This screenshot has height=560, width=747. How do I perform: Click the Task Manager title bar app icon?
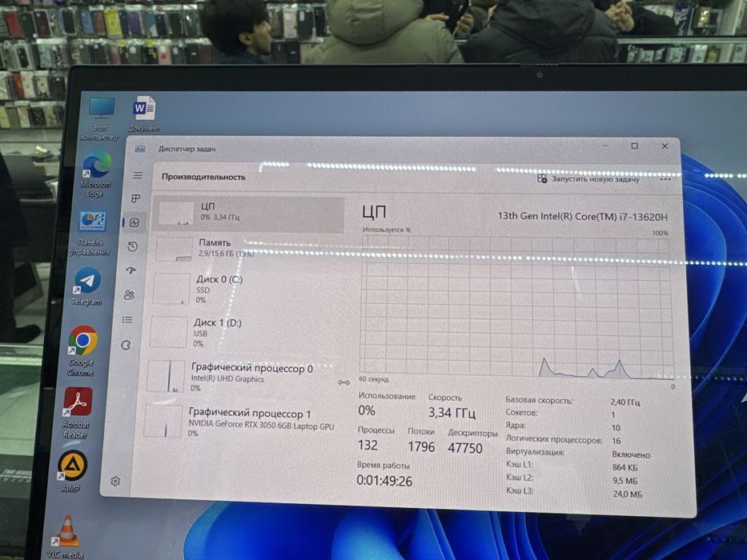point(140,149)
